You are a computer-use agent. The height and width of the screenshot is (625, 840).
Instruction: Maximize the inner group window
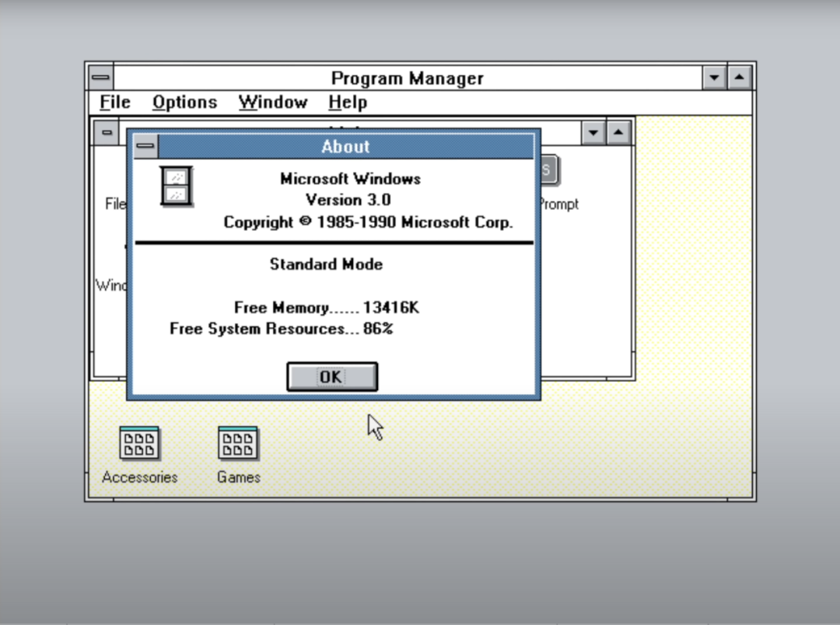tap(618, 132)
